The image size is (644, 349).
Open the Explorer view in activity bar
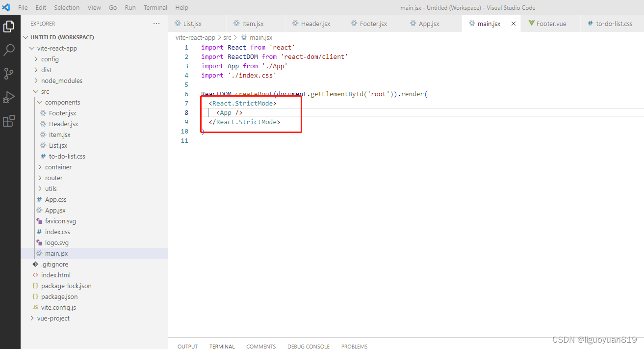click(x=9, y=27)
